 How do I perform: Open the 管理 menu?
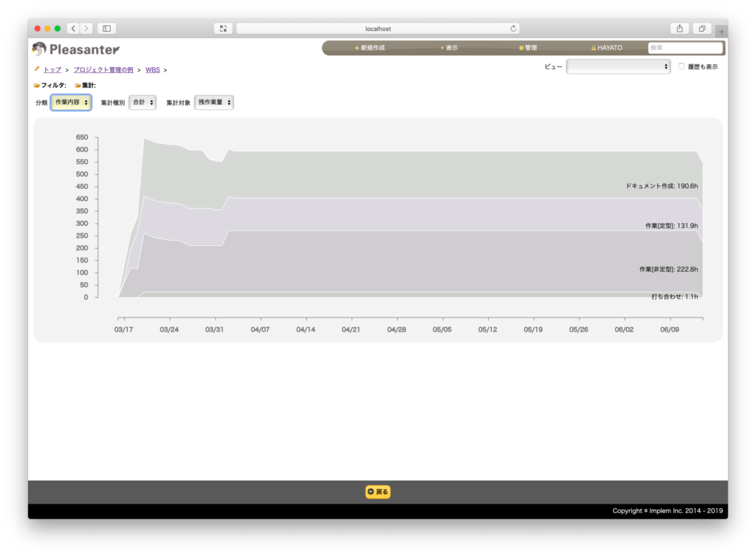(528, 48)
